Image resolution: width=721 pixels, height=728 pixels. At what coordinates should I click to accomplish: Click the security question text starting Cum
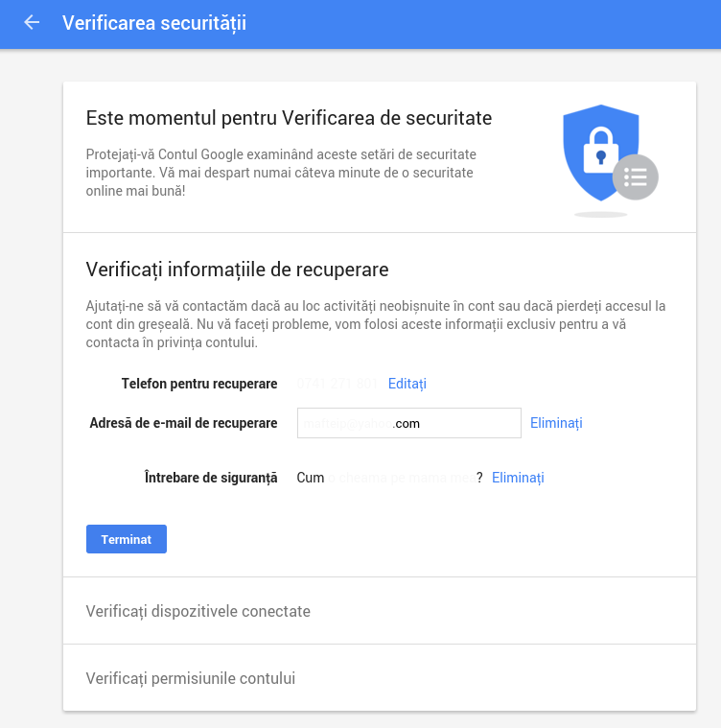(389, 478)
